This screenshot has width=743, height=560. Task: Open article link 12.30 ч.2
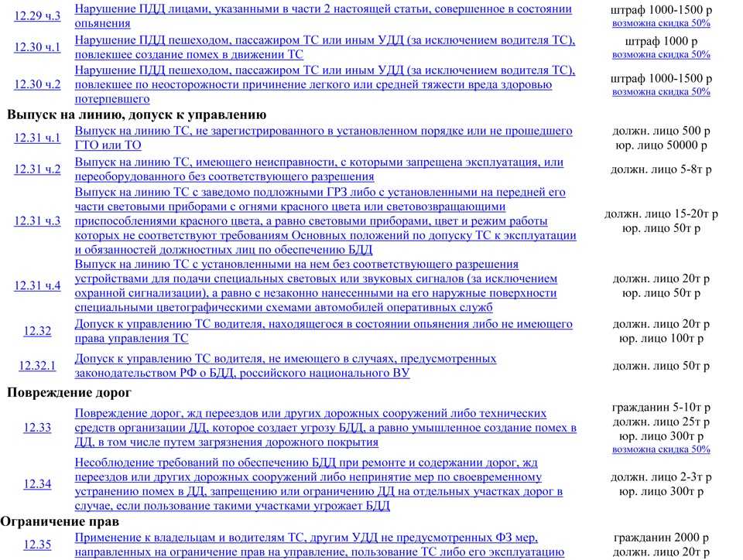pyautogui.click(x=37, y=84)
